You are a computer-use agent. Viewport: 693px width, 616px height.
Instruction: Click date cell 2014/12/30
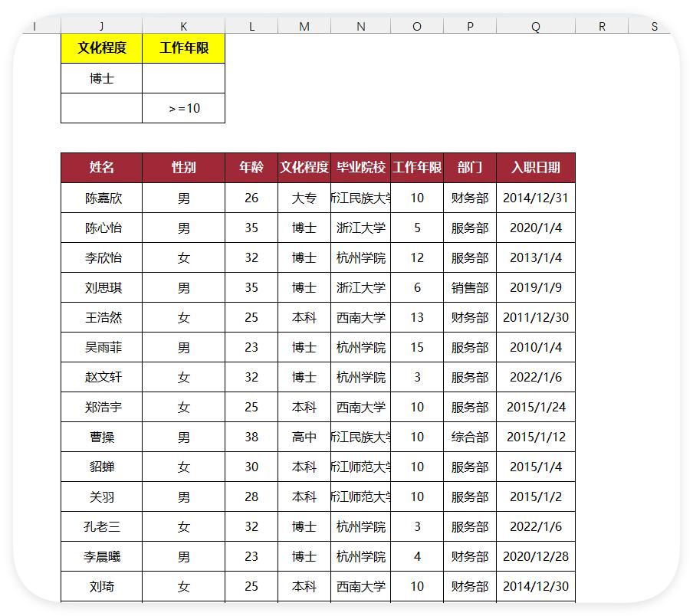tap(536, 586)
